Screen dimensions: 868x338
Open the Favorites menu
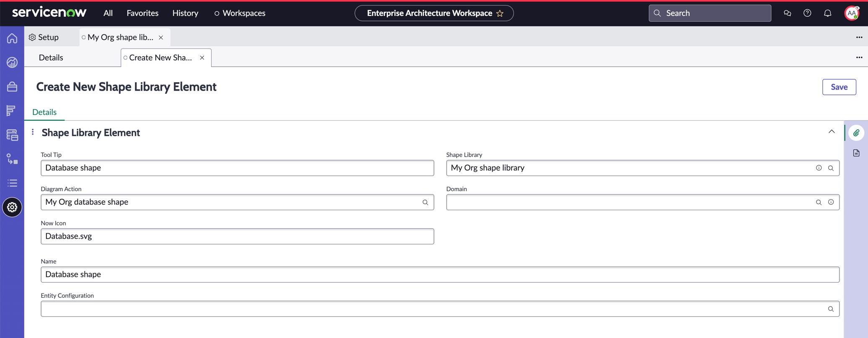[x=142, y=13]
